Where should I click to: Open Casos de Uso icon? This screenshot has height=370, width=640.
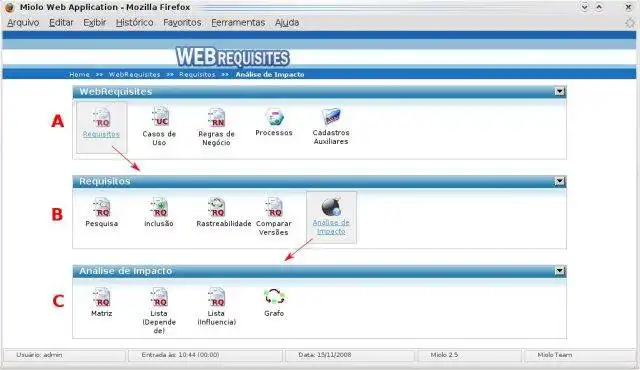[x=160, y=117]
